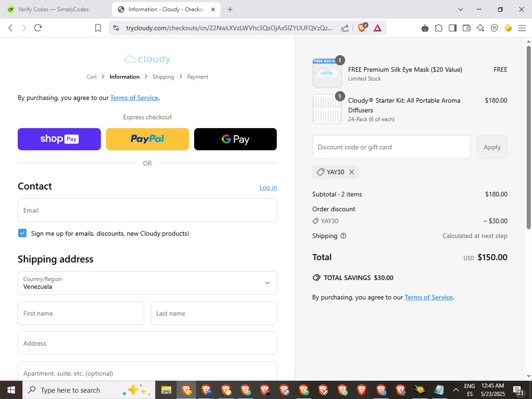Open Brave Shields lion icon
Viewport: 532px width, 399px height.
362,28
